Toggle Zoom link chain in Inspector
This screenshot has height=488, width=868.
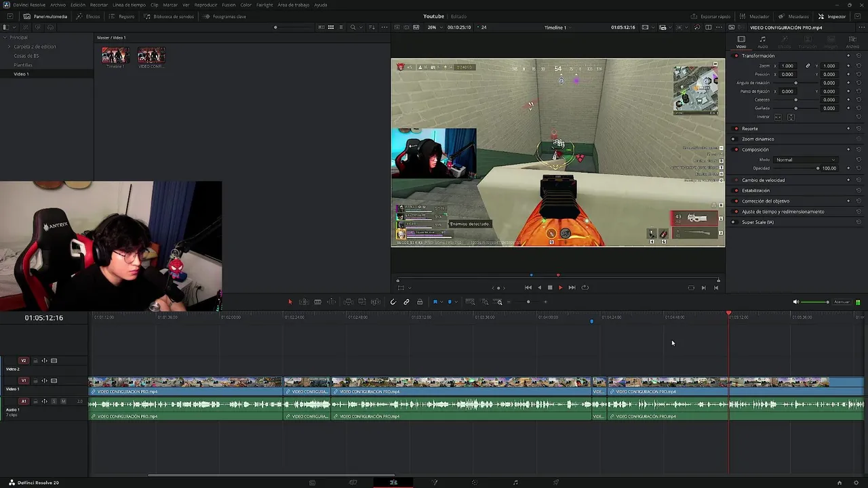pos(808,66)
